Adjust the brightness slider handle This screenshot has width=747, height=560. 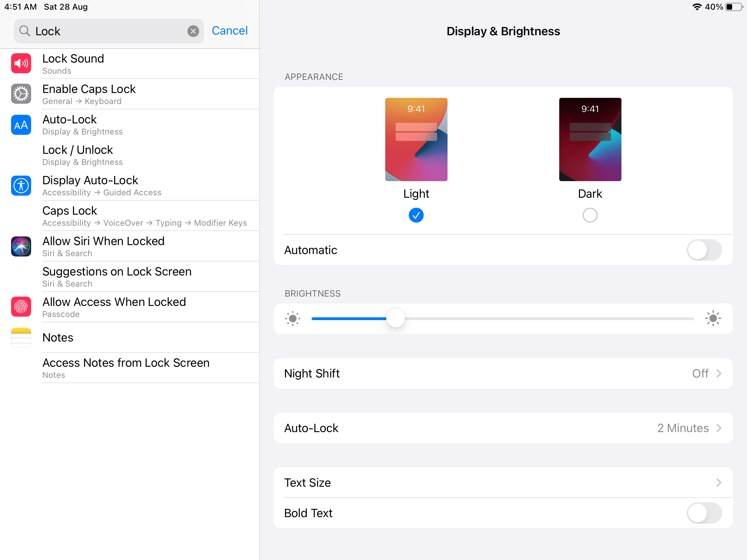(396, 318)
